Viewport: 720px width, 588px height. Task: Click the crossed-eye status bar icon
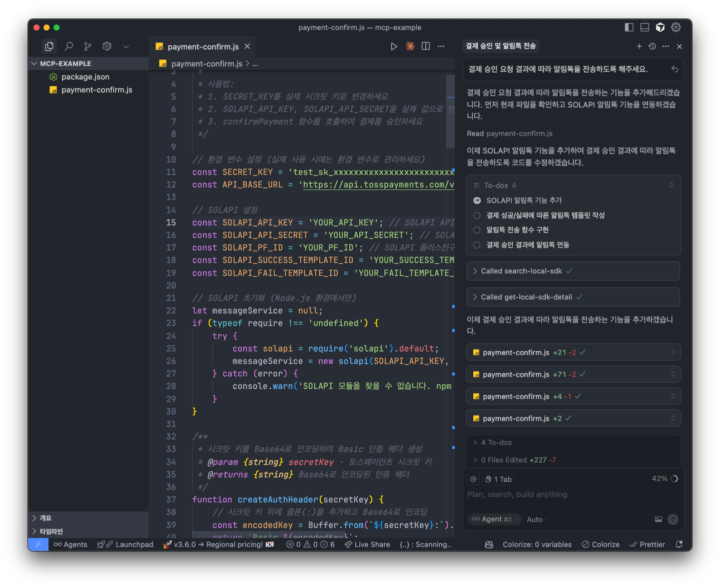(x=489, y=544)
